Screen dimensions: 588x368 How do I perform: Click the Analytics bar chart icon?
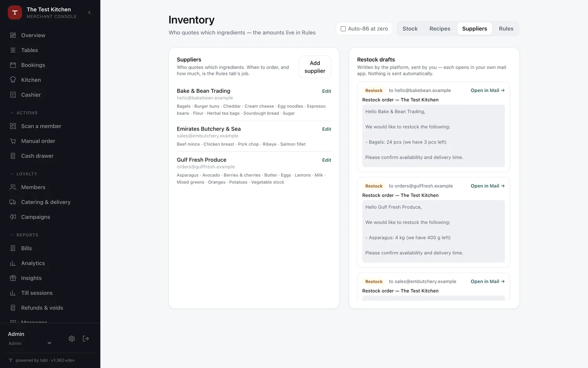pyautogui.click(x=13, y=263)
